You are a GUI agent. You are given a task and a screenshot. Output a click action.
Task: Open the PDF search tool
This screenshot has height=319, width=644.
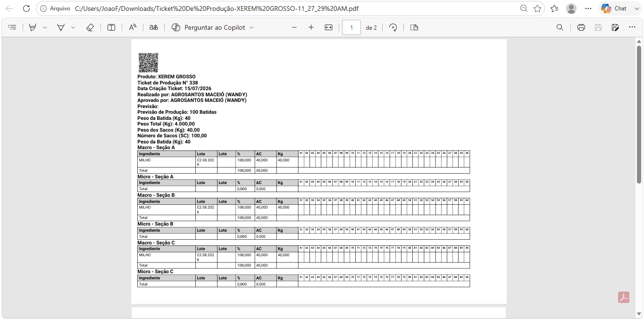[x=560, y=27]
